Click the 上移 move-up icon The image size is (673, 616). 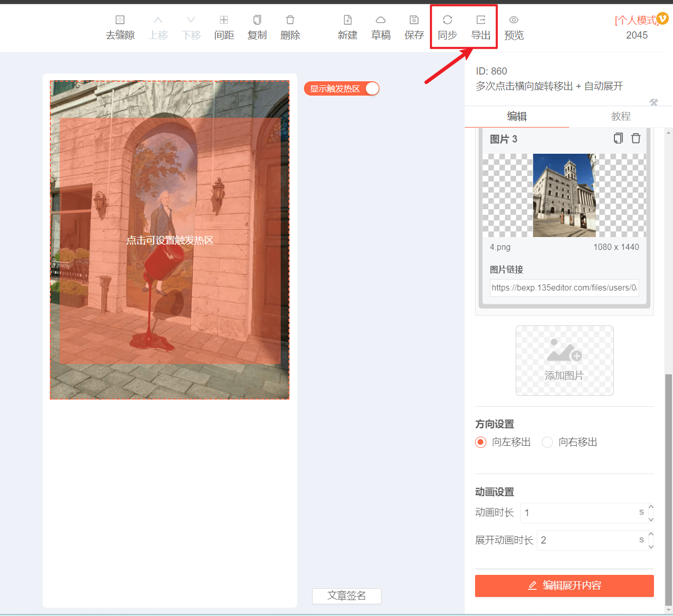click(158, 20)
